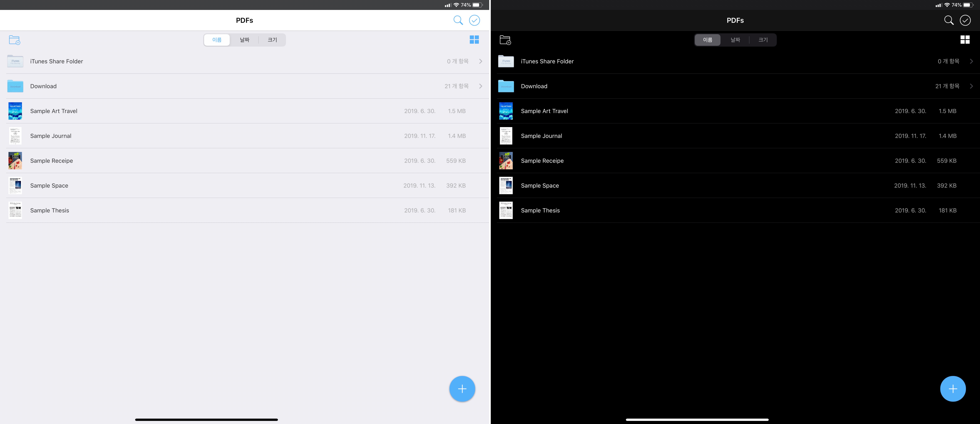
Task: Tap select checkmark icon in dark panel
Action: tap(965, 20)
